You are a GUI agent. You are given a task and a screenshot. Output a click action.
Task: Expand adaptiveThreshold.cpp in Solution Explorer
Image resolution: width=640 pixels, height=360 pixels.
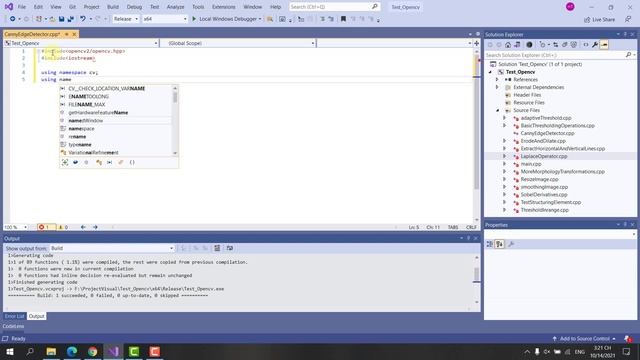[x=504, y=118]
